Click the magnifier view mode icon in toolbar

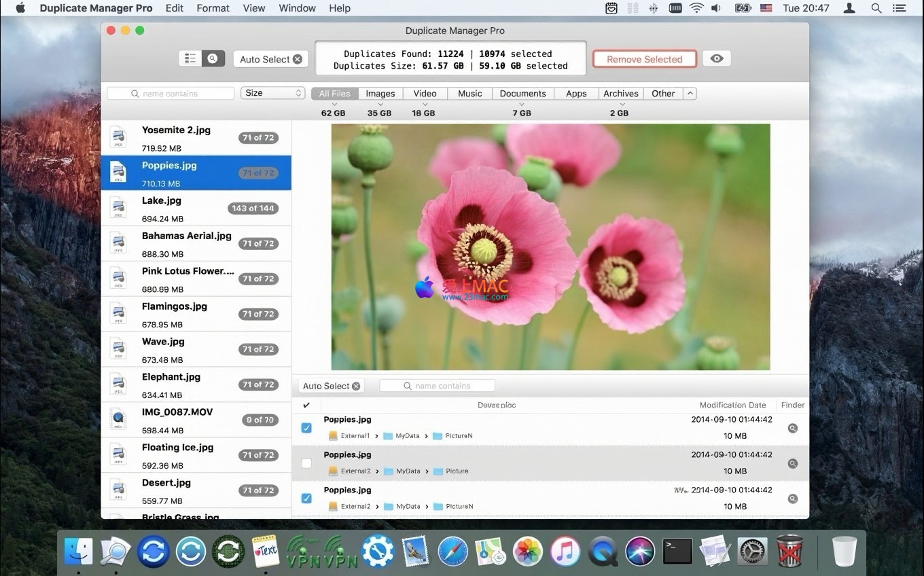[213, 59]
